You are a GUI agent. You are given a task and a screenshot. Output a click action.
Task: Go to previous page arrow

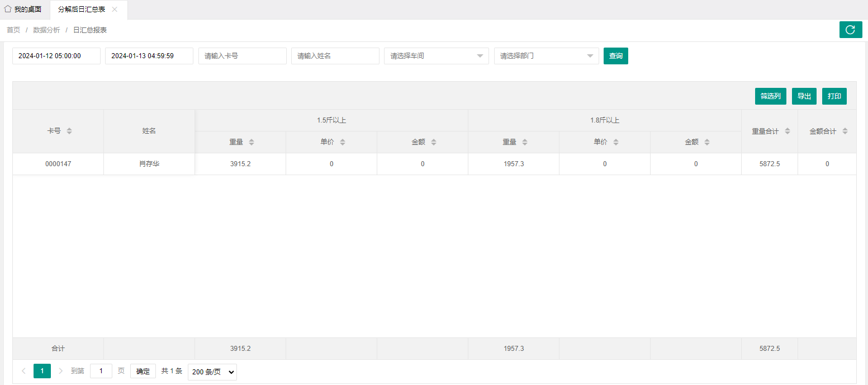(x=23, y=371)
